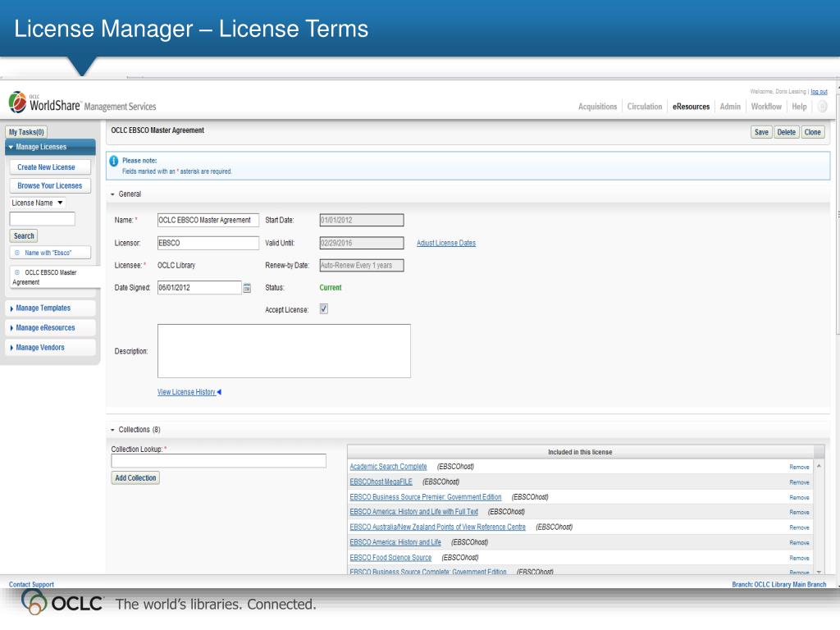This screenshot has height=630, width=840.
Task: Click the blue arrow next to View License History
Action: coord(219,392)
